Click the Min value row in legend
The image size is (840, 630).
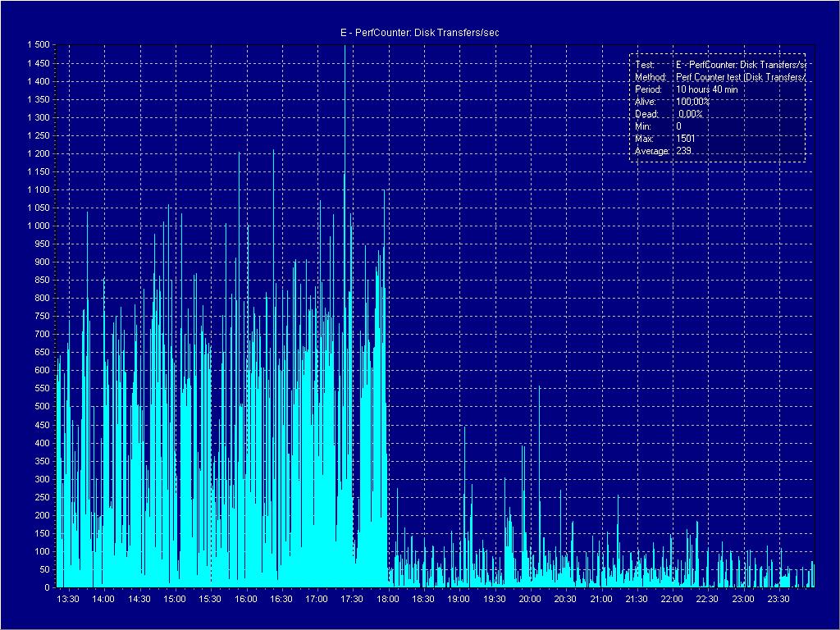pyautogui.click(x=658, y=126)
